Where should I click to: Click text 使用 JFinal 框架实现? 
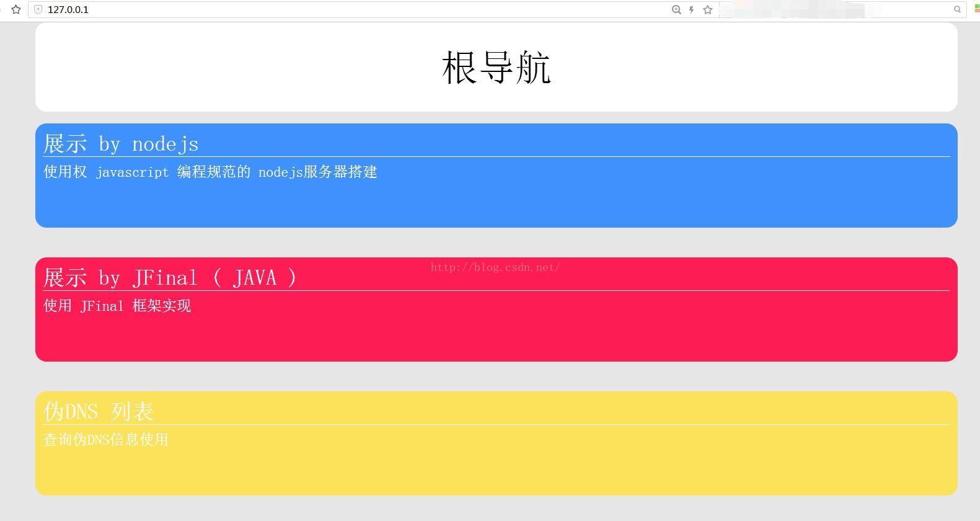point(117,306)
